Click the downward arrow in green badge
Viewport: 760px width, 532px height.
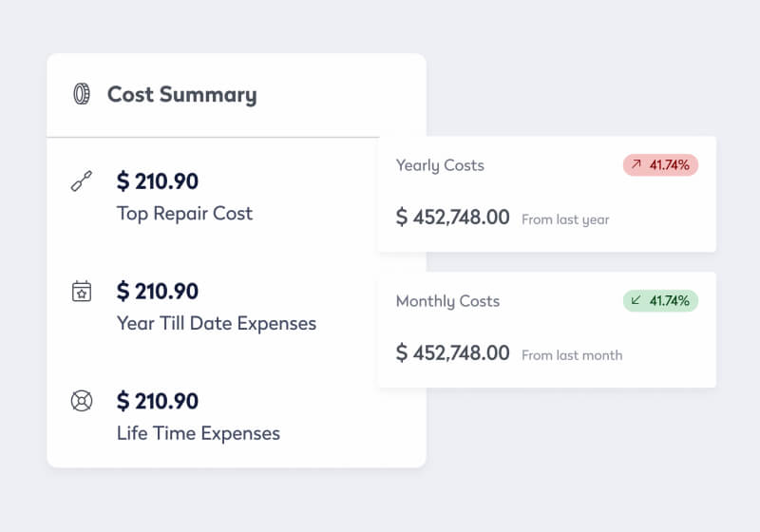636,301
